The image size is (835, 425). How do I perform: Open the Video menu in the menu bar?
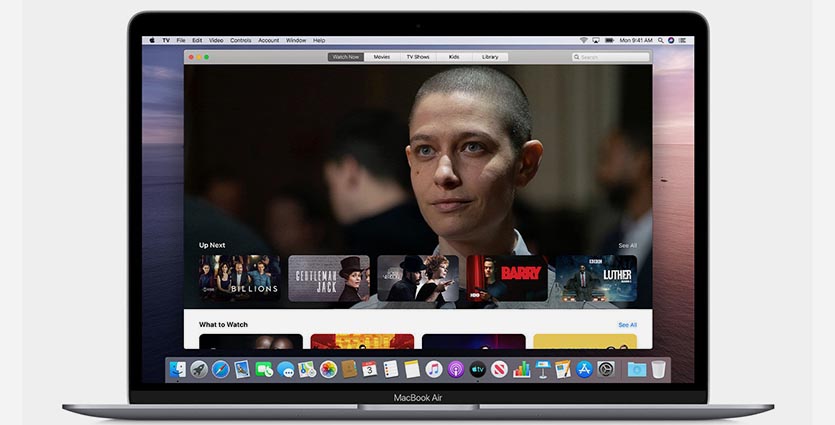coord(217,40)
